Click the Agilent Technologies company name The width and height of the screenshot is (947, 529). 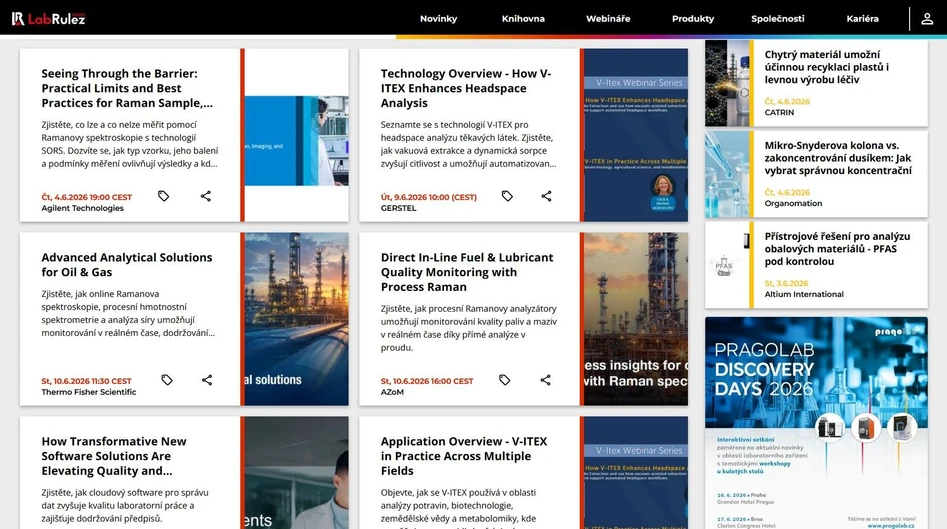tap(83, 208)
